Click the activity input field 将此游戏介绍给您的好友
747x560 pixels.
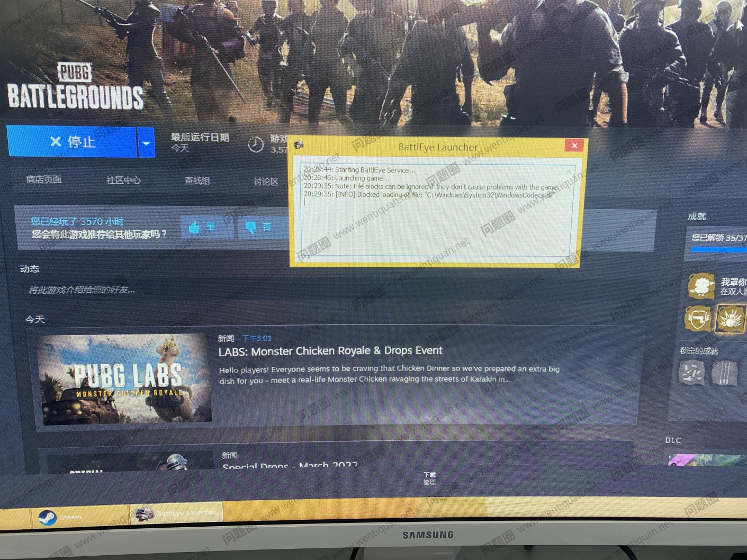pos(82,290)
